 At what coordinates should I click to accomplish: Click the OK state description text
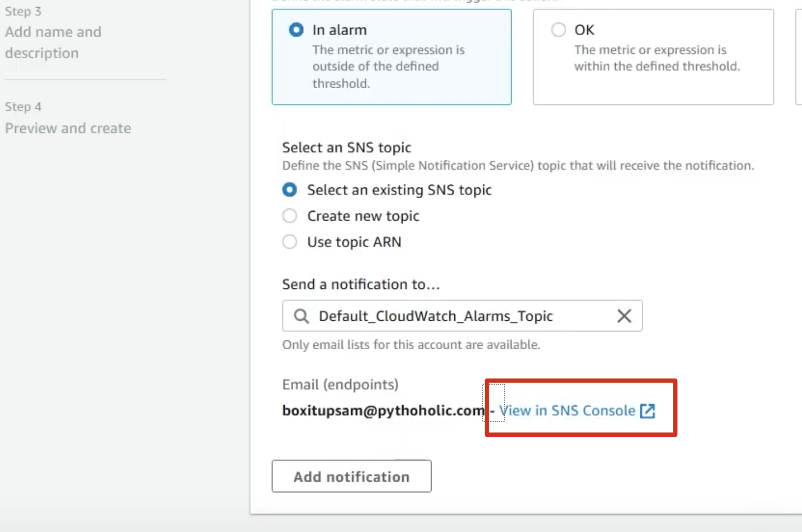657,58
